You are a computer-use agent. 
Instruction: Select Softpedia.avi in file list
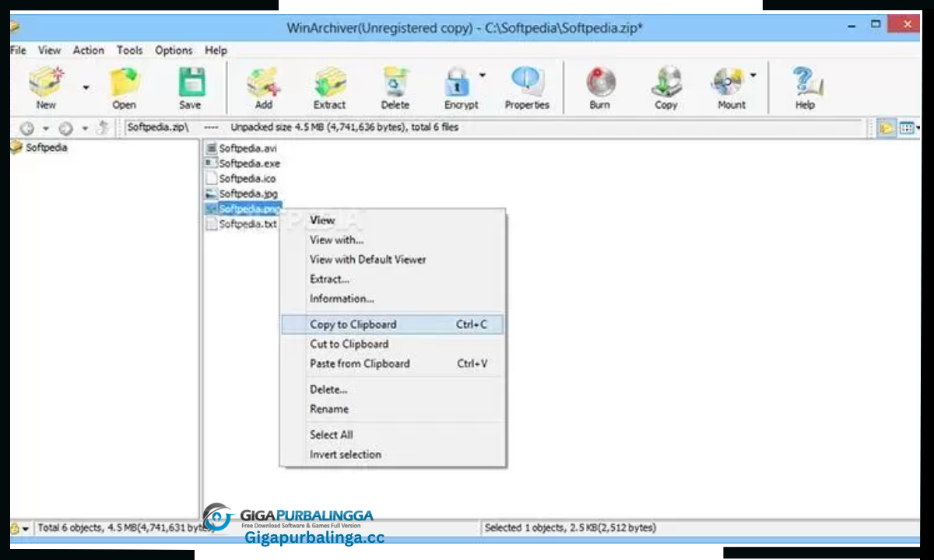click(x=248, y=148)
